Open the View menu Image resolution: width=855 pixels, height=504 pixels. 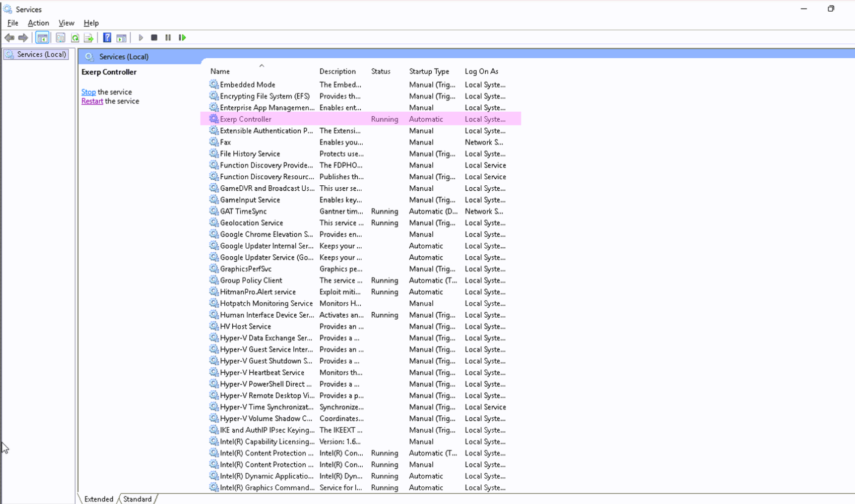point(66,23)
